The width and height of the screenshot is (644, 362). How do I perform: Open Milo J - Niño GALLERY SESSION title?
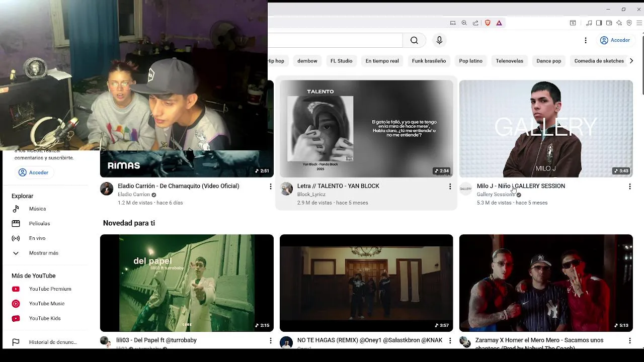click(521, 186)
